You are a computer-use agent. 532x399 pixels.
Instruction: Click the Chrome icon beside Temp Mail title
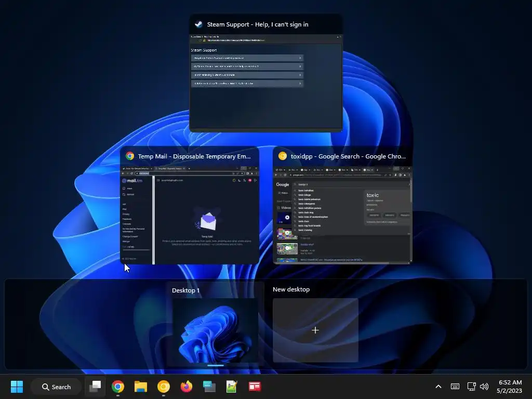pyautogui.click(x=129, y=156)
